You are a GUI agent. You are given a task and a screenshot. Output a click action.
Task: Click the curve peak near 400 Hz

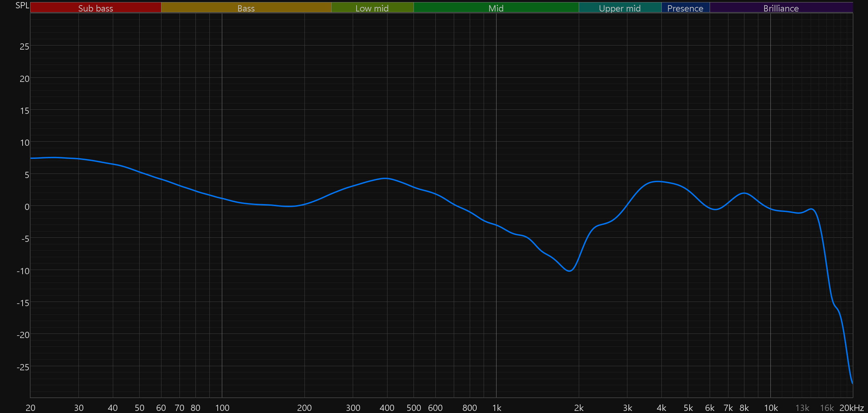click(385, 178)
